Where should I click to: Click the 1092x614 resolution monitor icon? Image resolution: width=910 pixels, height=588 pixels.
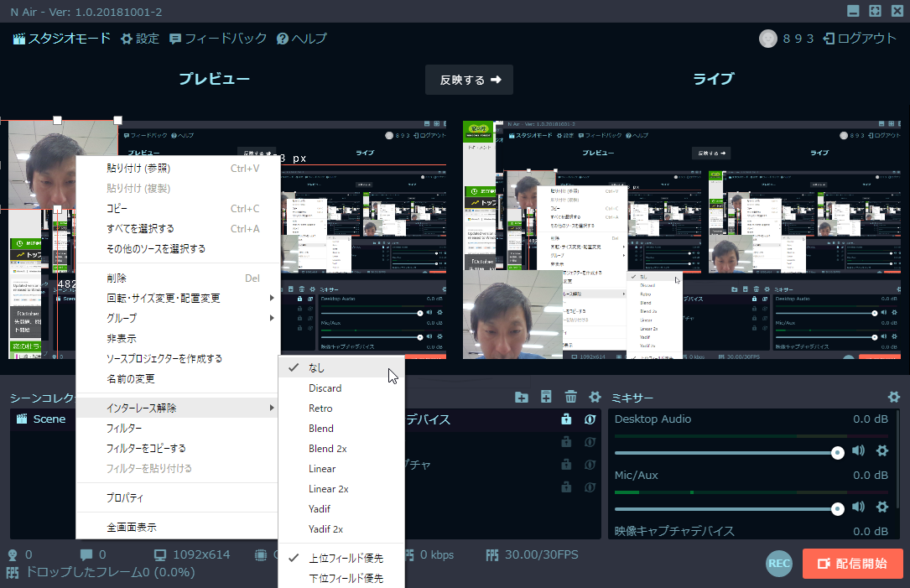(x=160, y=555)
